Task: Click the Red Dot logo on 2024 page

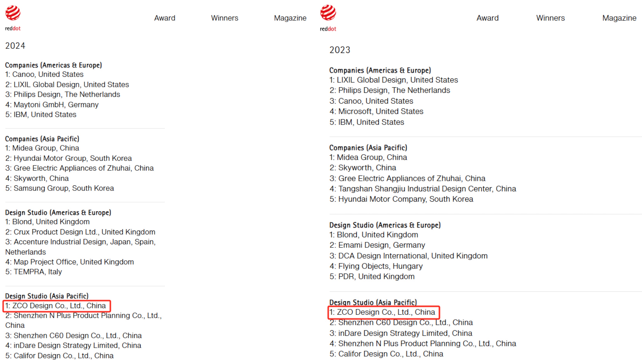Action: pyautogui.click(x=13, y=18)
